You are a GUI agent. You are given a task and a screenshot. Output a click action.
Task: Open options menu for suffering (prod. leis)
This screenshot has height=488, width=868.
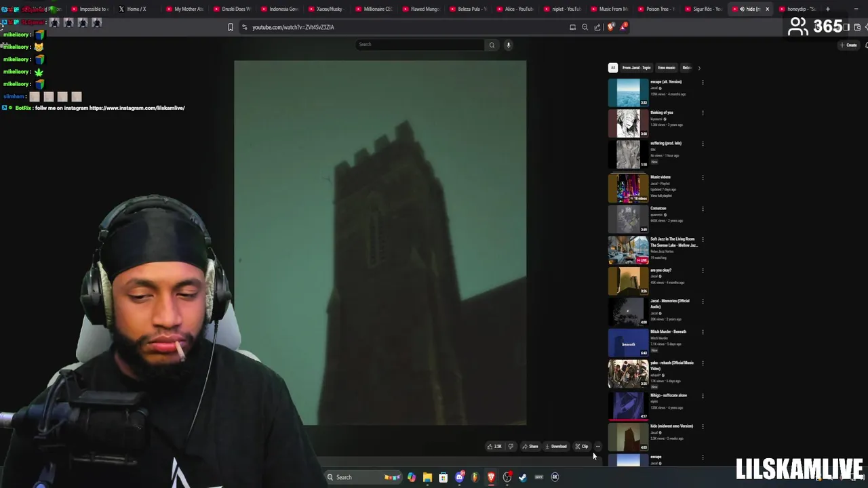[703, 144]
